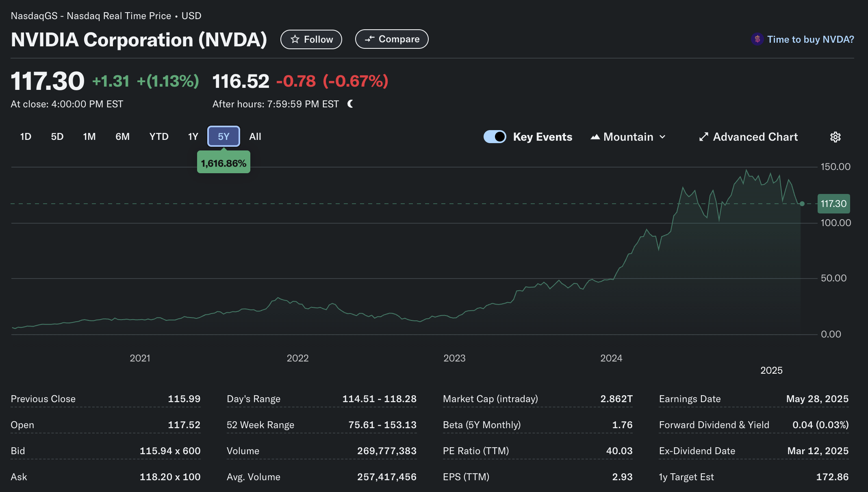Viewport: 868px width, 492px height.
Task: Expand the Mountain chart type chevron
Action: 662,137
